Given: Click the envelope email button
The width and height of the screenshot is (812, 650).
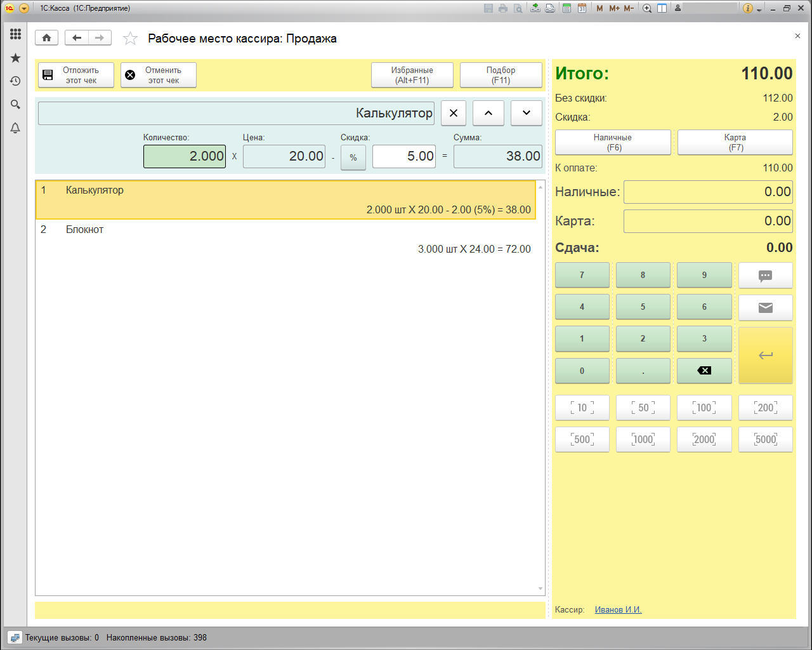Looking at the screenshot, I should coord(765,307).
